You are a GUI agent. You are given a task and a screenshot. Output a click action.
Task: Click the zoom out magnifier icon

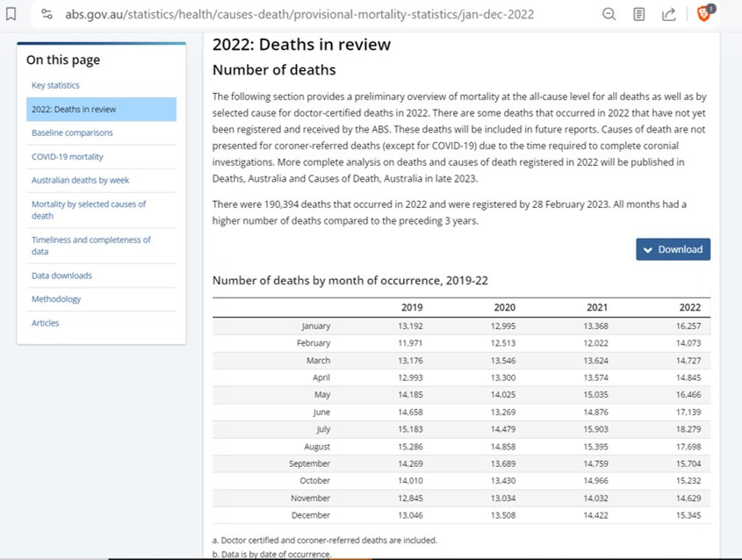609,14
